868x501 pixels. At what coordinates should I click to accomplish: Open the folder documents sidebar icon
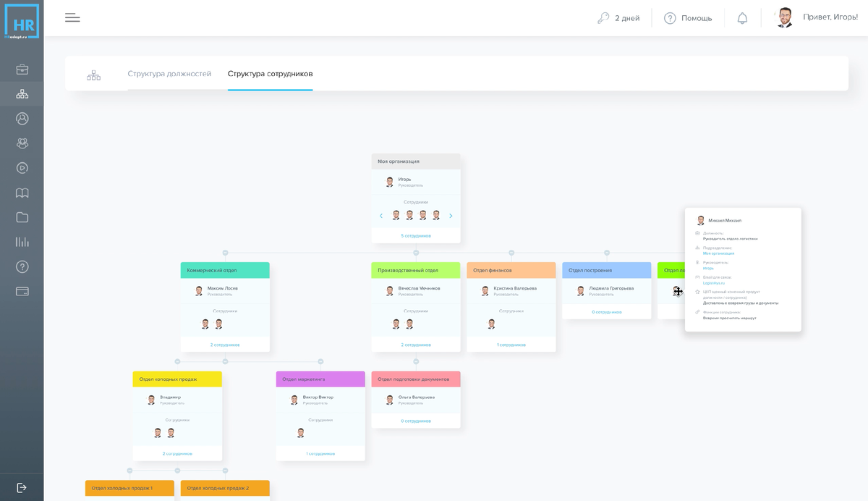tap(22, 217)
